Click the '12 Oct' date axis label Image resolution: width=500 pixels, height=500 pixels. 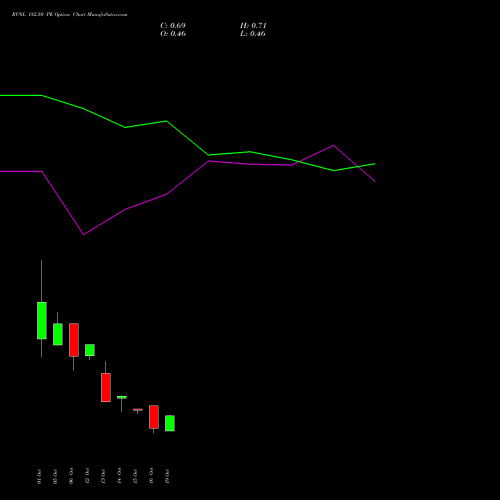click(87, 476)
